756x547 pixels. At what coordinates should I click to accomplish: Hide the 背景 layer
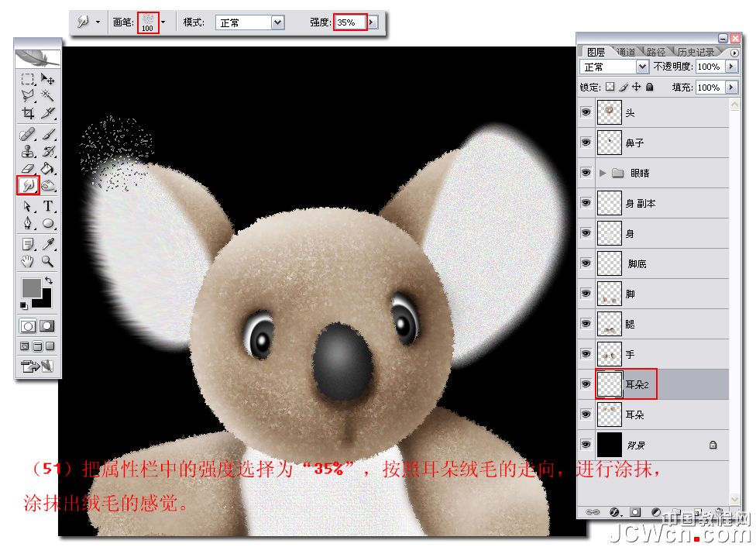click(586, 445)
